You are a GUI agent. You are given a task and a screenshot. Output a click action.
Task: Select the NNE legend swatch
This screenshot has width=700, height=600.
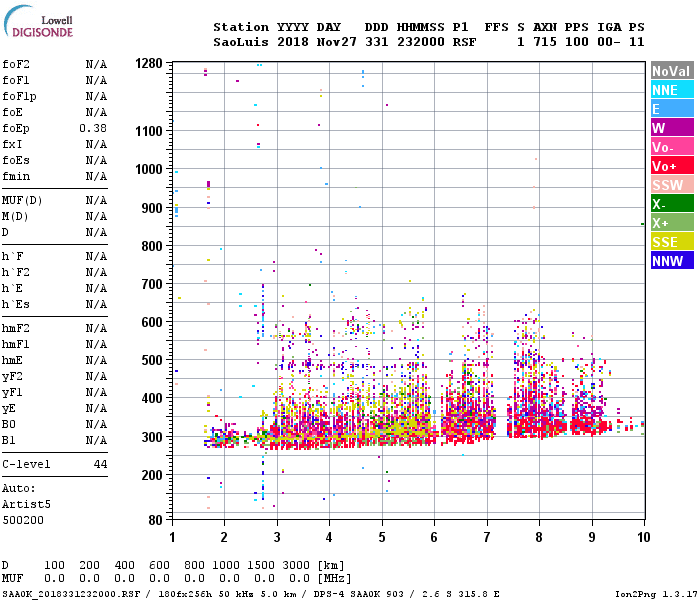tap(672, 90)
